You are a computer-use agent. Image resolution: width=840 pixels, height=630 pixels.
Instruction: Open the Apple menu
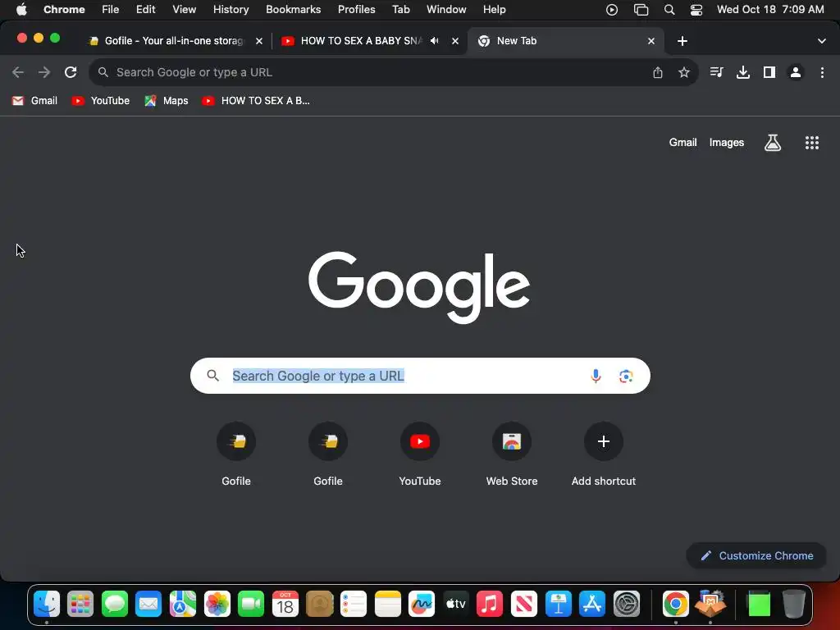[21, 10]
